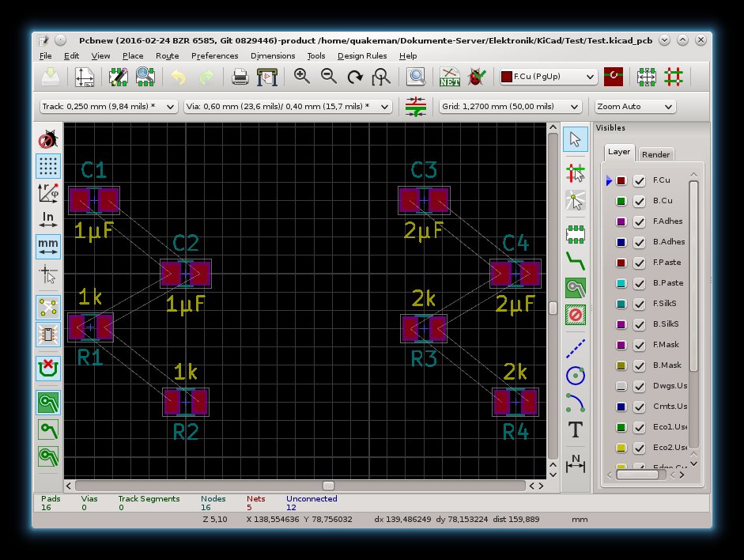Click the Zoom to fit icon
Viewport: 744px width, 560px height.
[x=381, y=77]
